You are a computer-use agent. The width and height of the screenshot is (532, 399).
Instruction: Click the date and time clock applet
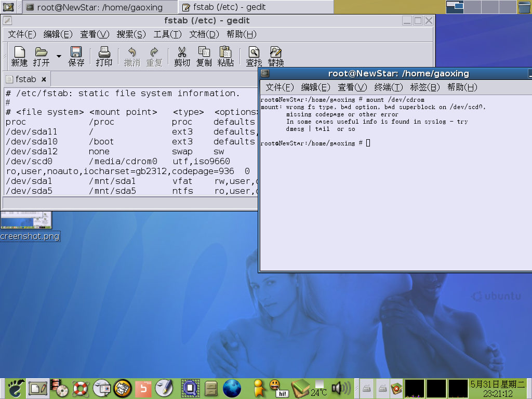tap(498, 389)
